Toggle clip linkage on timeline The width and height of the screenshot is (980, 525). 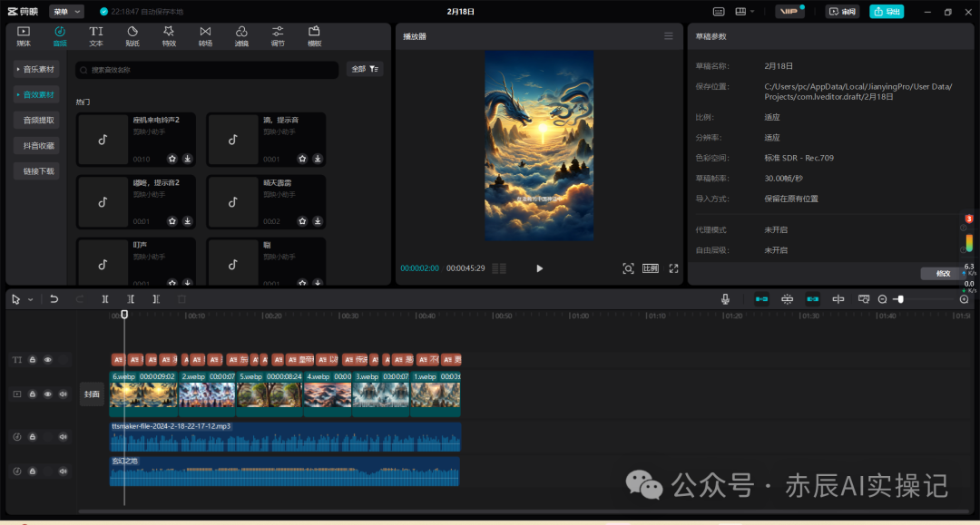pyautogui.click(x=812, y=299)
